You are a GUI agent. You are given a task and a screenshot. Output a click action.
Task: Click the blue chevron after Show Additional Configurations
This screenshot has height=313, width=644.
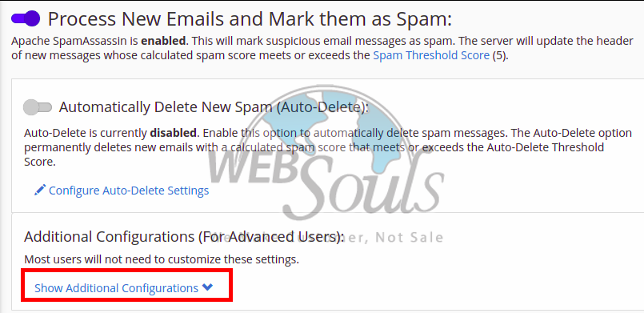point(207,287)
